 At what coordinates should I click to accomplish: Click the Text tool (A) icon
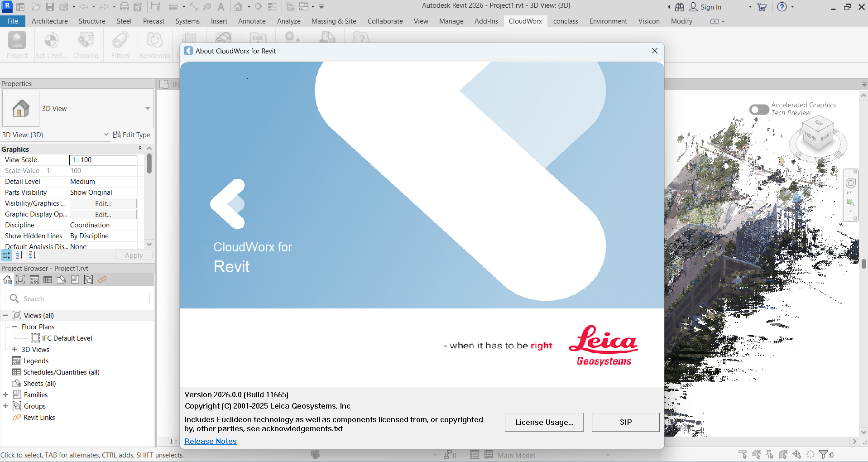221,7
